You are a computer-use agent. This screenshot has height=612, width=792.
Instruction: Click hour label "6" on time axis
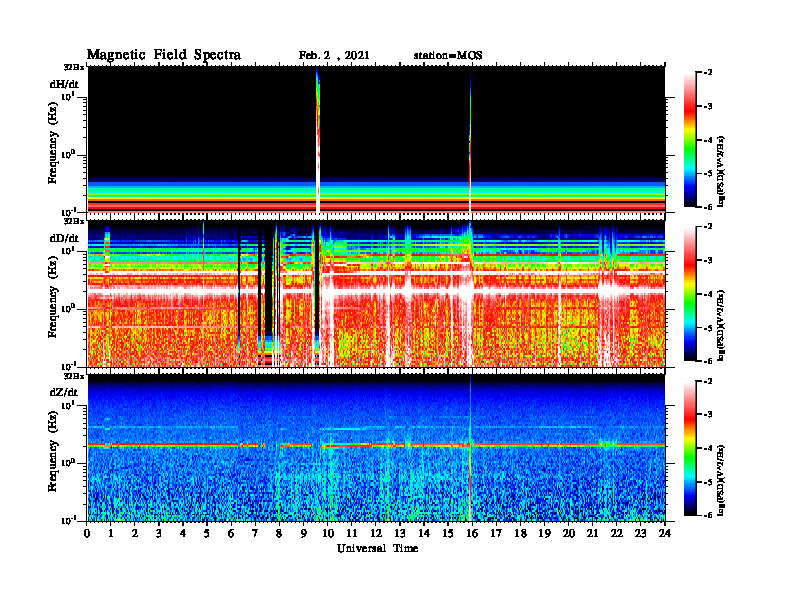[x=231, y=533]
